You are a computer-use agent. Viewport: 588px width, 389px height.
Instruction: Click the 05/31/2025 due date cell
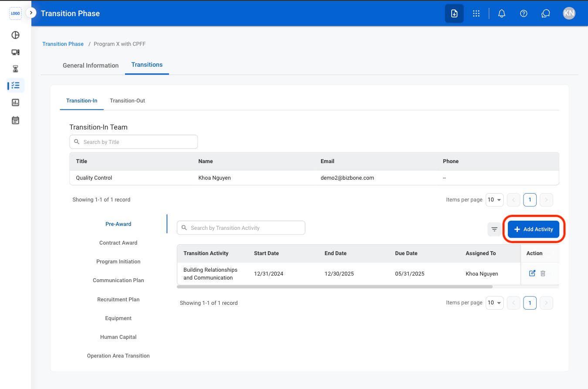pos(409,274)
